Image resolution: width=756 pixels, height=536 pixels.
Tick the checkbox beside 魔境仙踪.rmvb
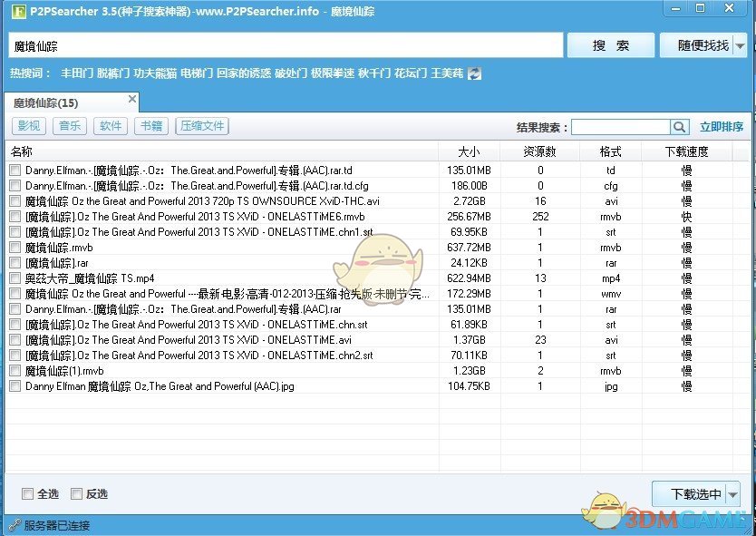click(x=15, y=248)
